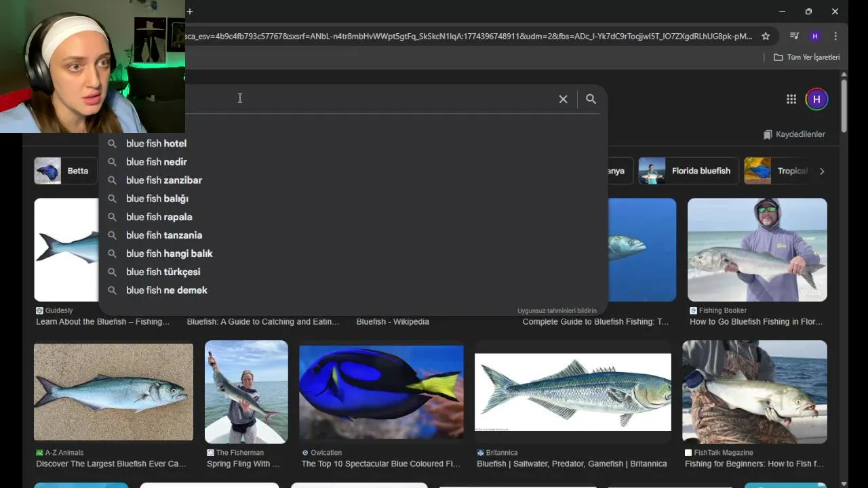Open Tüm Yer İşaretleri bookmarks folder
This screenshot has width=868, height=488.
(807, 58)
